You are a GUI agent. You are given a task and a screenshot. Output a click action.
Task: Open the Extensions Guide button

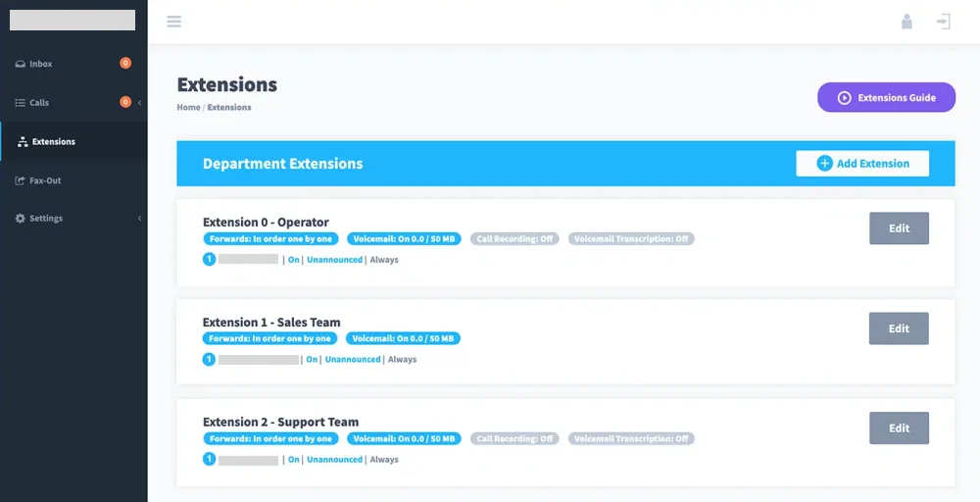pyautogui.click(x=886, y=97)
